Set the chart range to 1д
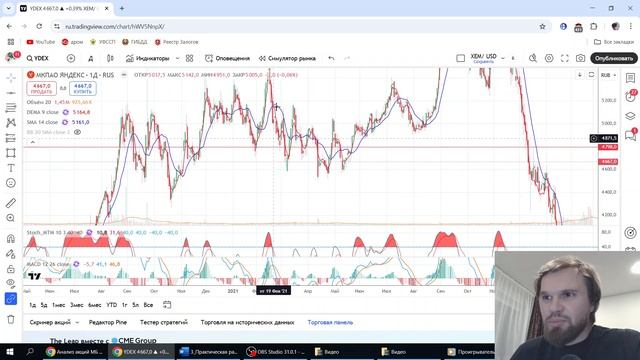Viewport: 640px width, 360px height. 33,305
